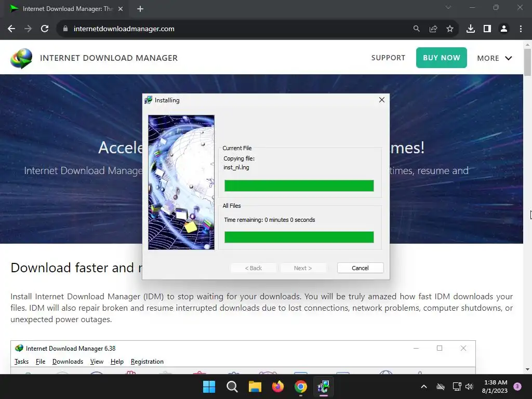Viewport: 532px width, 399px height.
Task: Click the IDM 6.38 preview window icon
Action: tap(19, 348)
